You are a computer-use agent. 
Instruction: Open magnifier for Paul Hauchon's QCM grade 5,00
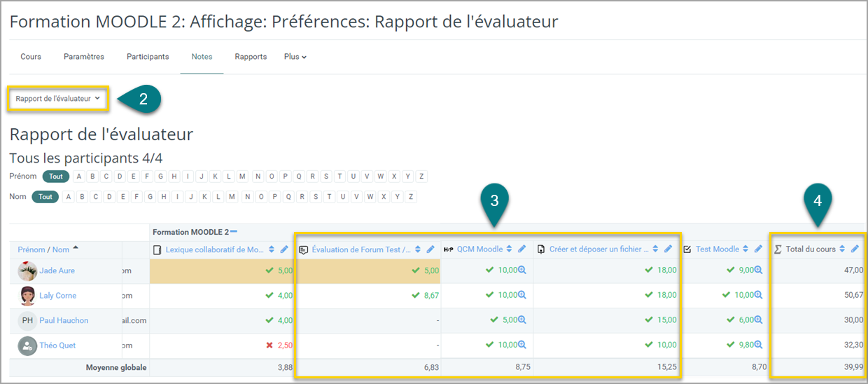[x=522, y=320]
